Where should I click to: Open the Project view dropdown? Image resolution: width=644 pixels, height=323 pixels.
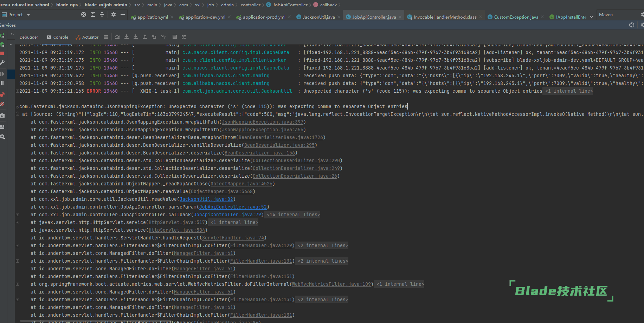point(28,15)
